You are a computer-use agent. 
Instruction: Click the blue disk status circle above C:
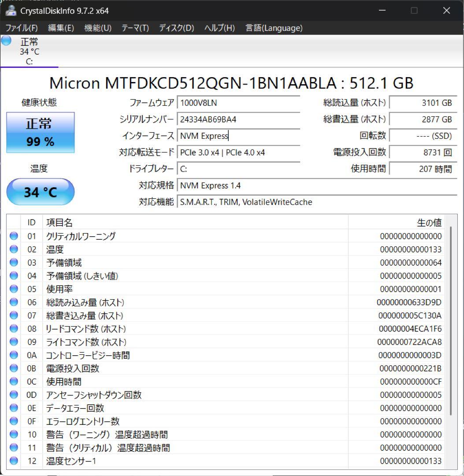[x=6, y=41]
